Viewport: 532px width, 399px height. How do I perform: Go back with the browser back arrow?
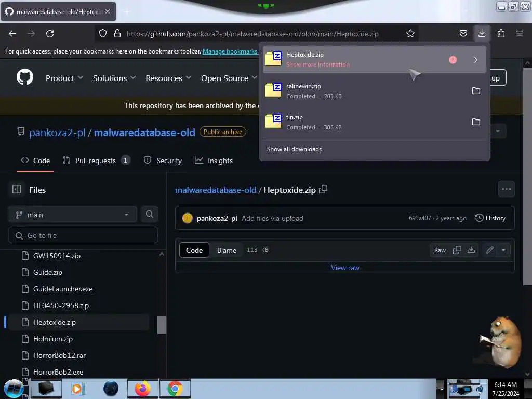click(12, 34)
